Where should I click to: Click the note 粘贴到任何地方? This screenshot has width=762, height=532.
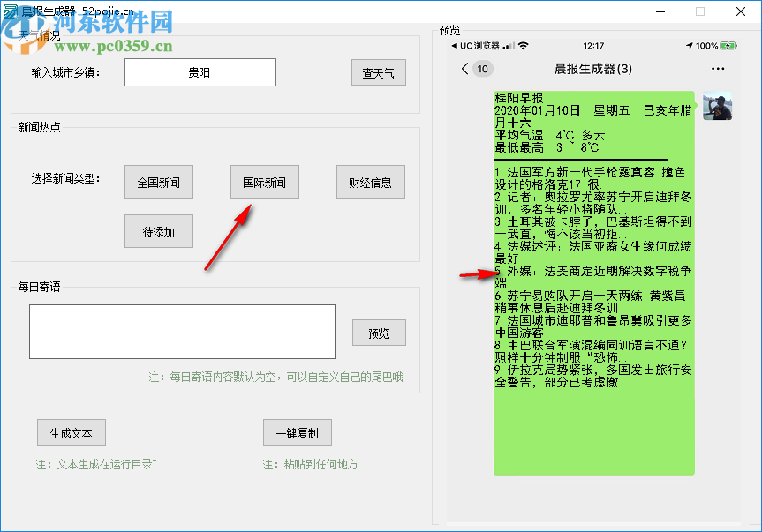point(310,464)
